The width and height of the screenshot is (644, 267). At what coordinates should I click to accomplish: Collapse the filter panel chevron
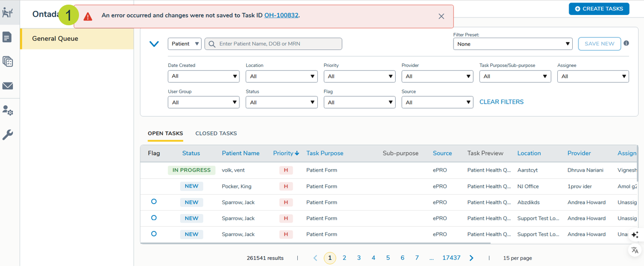[154, 44]
